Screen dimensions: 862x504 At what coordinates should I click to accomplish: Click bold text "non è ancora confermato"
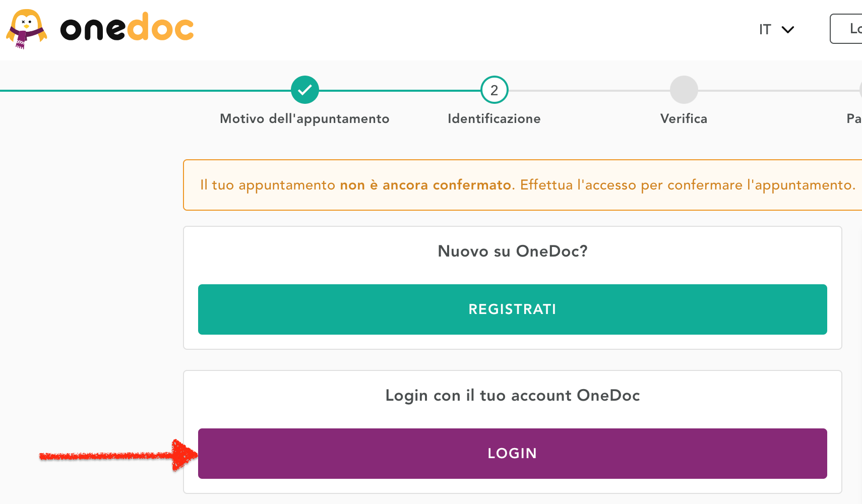pyautogui.click(x=425, y=185)
